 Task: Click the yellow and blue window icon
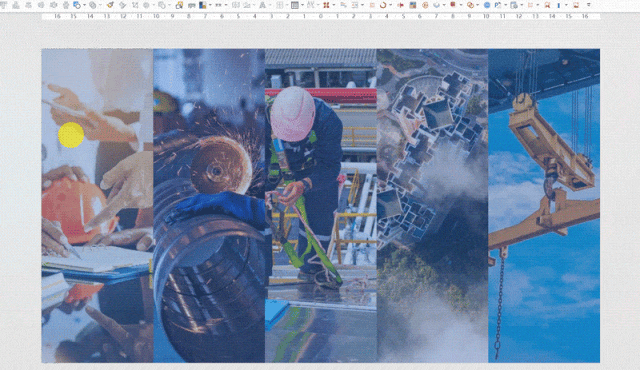[x=179, y=5]
